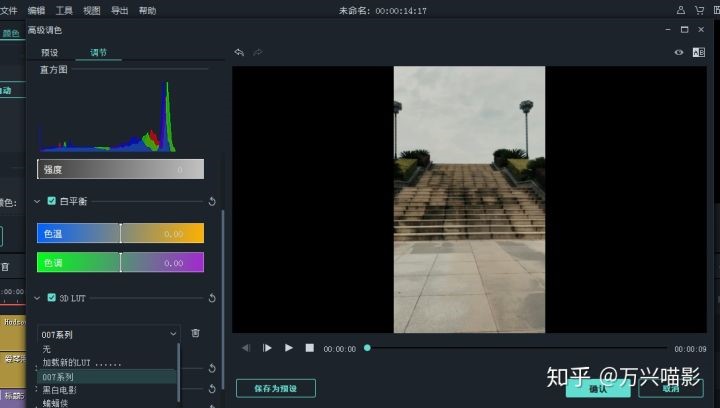Viewport: 720px width, 408px height.
Task: Toggle the eye preview visibility icon
Action: (679, 52)
